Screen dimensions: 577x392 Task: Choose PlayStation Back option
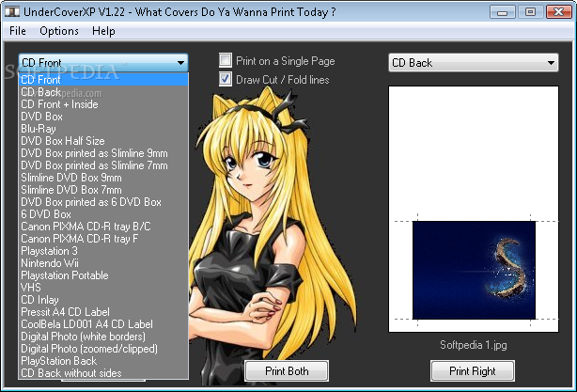103,360
